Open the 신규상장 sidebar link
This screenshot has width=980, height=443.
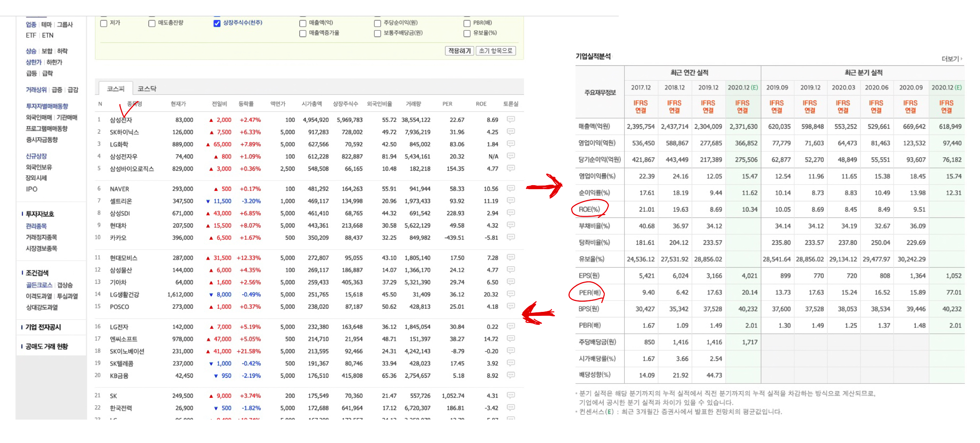tap(36, 156)
